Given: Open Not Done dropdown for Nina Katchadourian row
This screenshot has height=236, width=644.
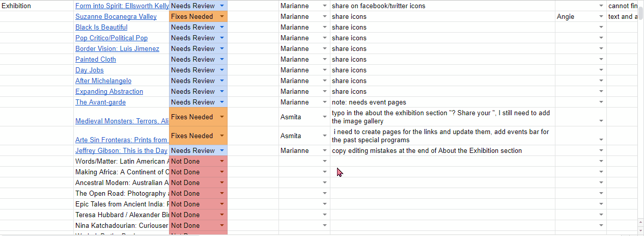Looking at the screenshot, I should point(222,225).
